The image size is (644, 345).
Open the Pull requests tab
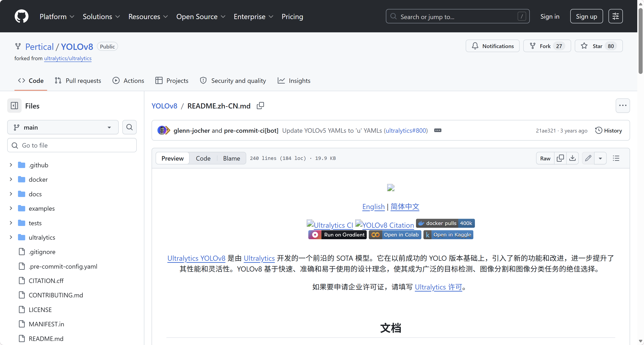78,81
